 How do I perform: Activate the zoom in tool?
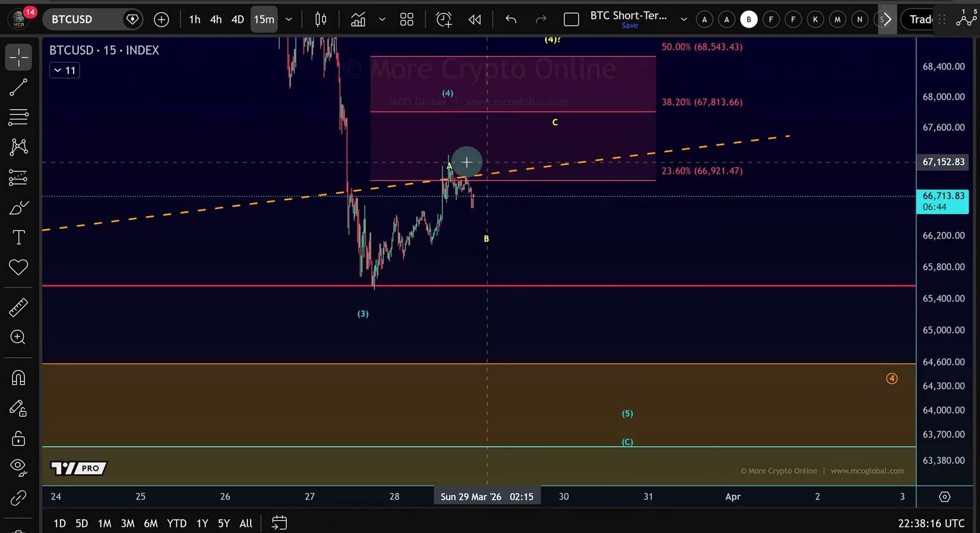[x=18, y=337]
